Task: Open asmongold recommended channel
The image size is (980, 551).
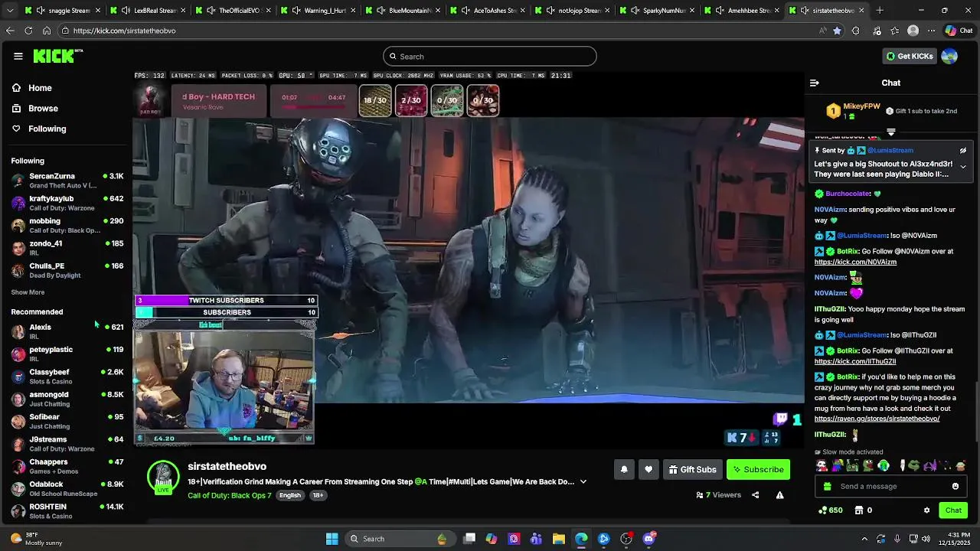Action: [x=67, y=399]
